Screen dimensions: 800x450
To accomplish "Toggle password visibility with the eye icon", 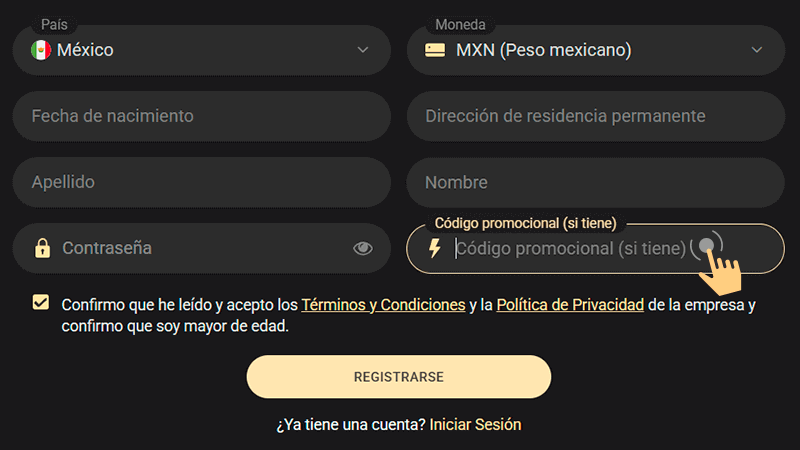I will (x=363, y=248).
